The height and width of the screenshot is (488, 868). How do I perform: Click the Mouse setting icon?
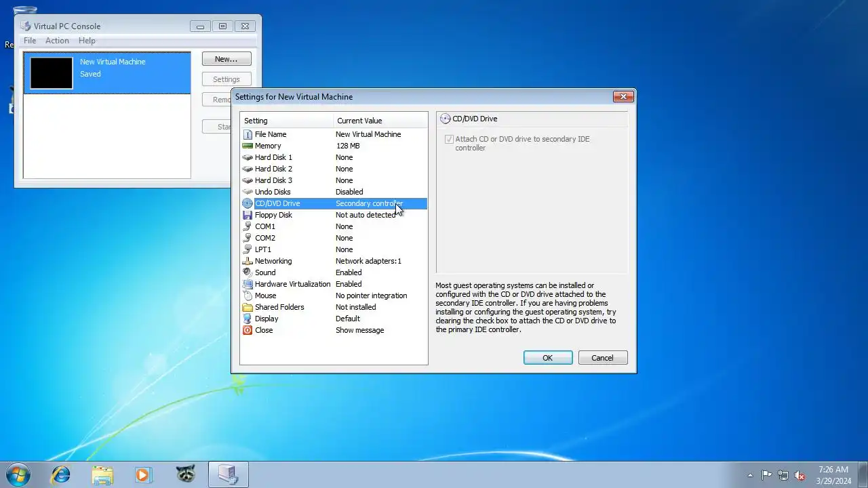[x=248, y=296]
